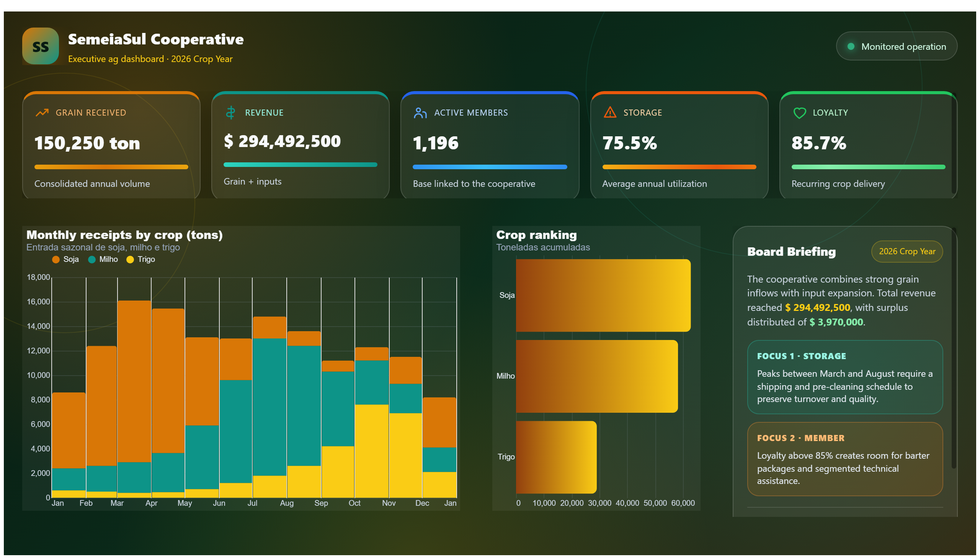Viewport: 980px width, 559px height.
Task: Click the Grain Received progress bar
Action: (x=111, y=167)
